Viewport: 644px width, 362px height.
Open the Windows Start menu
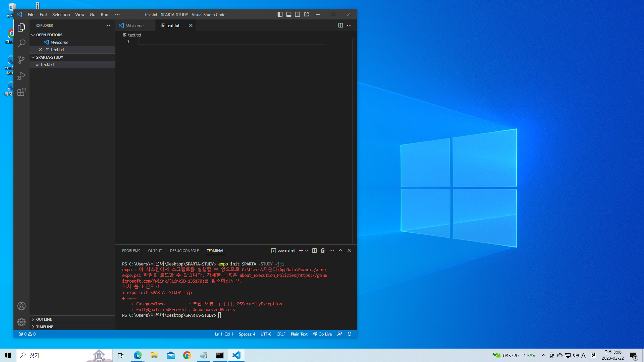click(x=8, y=355)
